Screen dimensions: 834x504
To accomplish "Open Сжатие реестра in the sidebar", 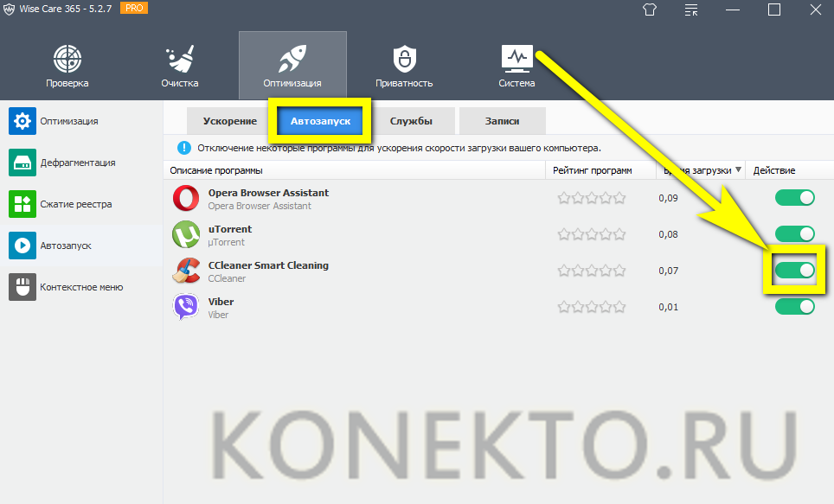I will point(75,204).
